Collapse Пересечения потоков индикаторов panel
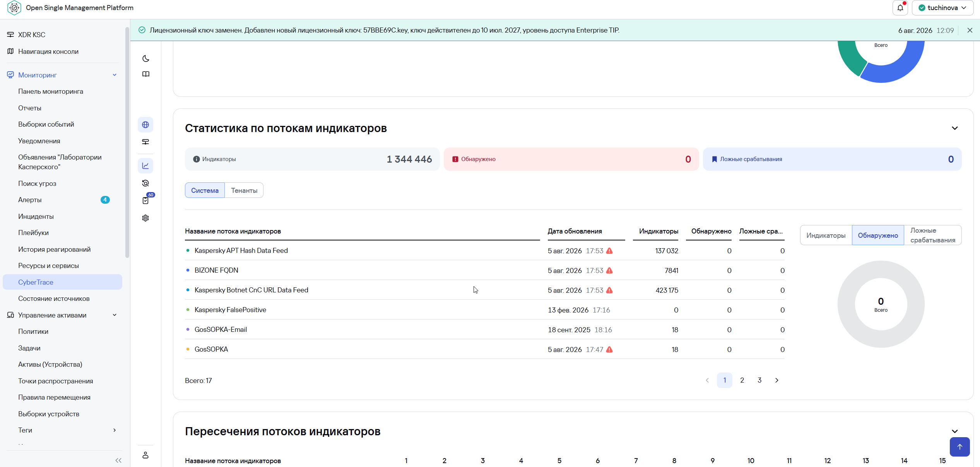 [955, 431]
